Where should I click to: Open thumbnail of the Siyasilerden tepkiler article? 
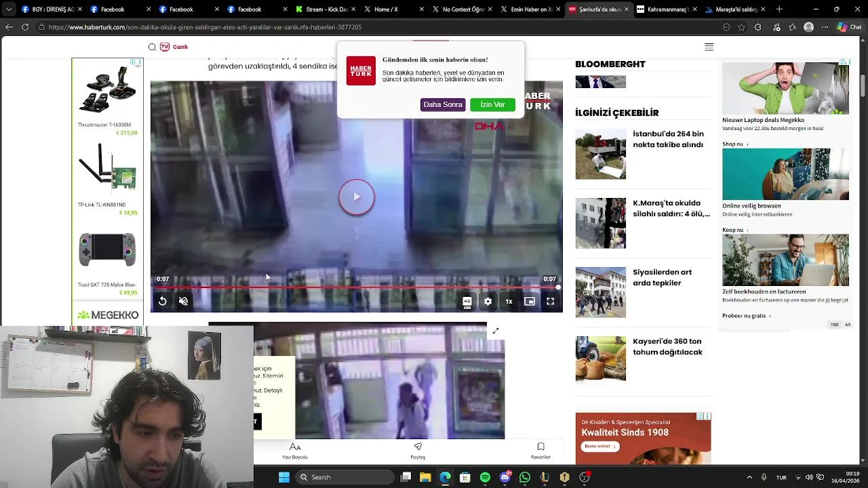click(601, 292)
